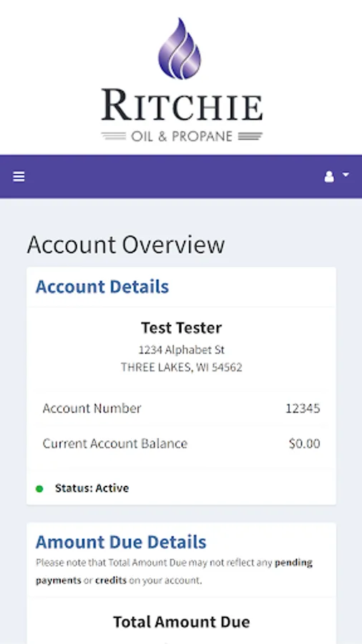Click the Account Details card title
Screen dimensions: 362x644
point(102,287)
